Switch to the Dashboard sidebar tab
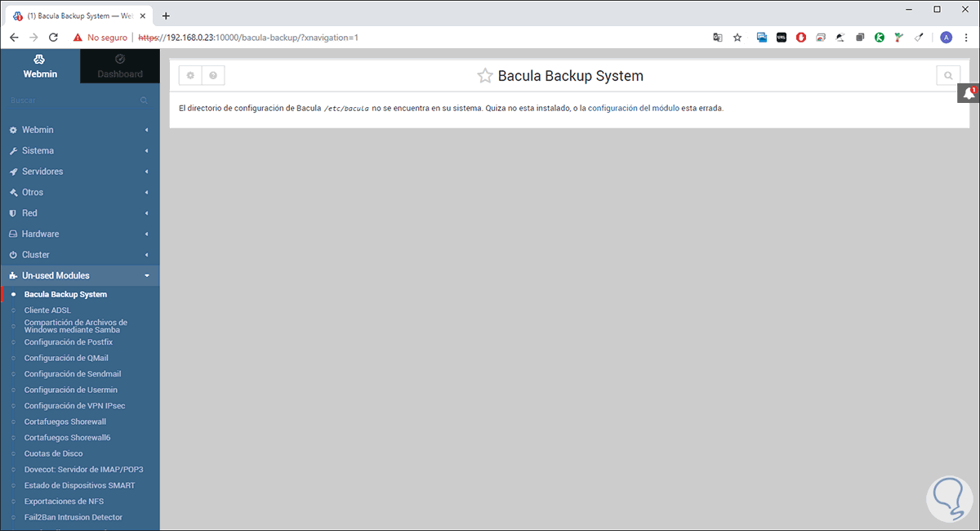980x531 pixels. pyautogui.click(x=120, y=66)
